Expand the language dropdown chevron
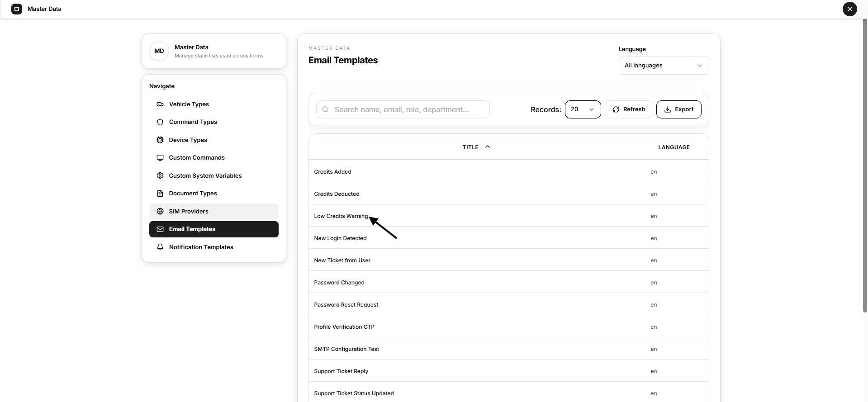868x402 pixels. pyautogui.click(x=700, y=66)
